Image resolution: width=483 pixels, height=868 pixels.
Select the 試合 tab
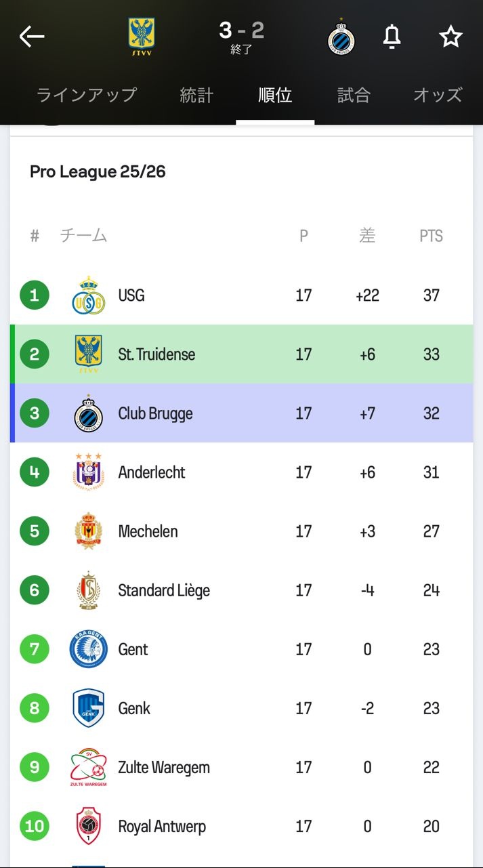point(354,95)
